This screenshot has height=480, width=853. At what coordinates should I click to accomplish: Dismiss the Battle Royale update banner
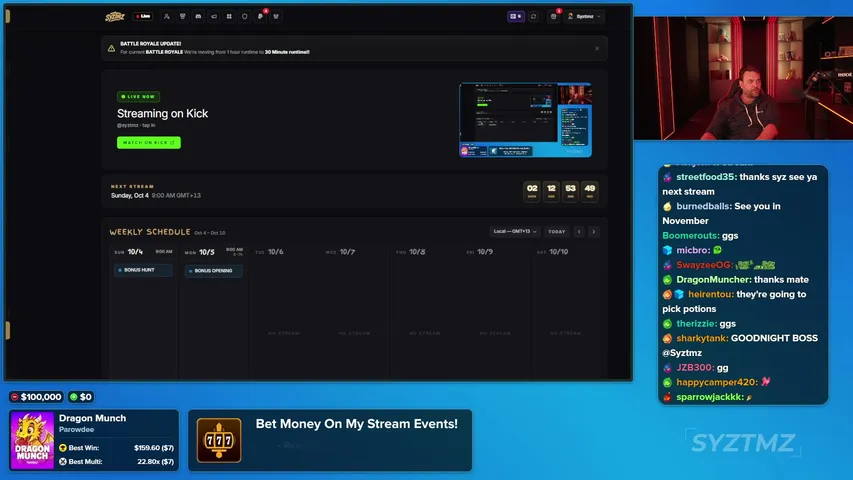click(x=597, y=48)
